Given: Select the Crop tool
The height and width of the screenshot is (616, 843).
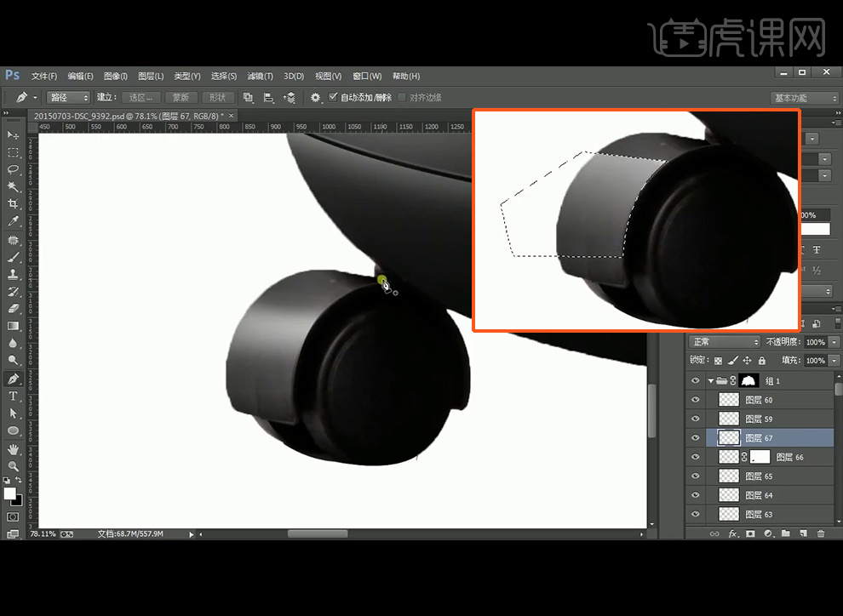Looking at the screenshot, I should pyautogui.click(x=13, y=204).
